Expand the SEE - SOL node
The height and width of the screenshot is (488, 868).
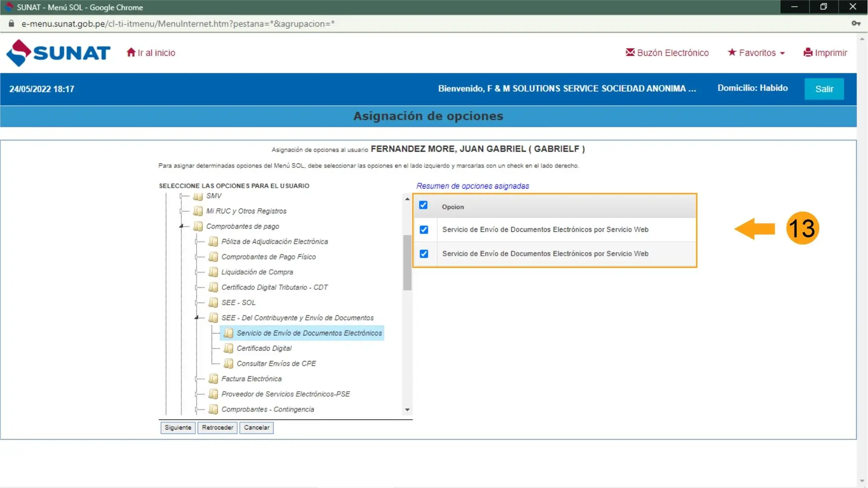(197, 303)
